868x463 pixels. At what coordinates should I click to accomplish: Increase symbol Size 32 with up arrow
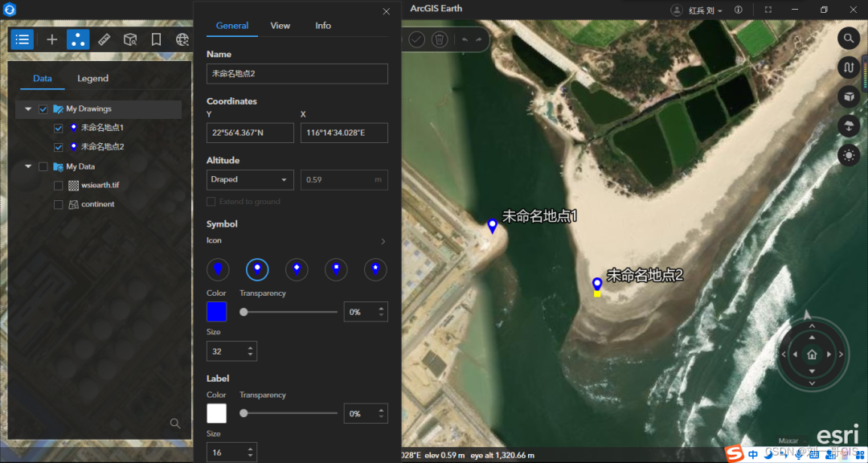point(250,348)
